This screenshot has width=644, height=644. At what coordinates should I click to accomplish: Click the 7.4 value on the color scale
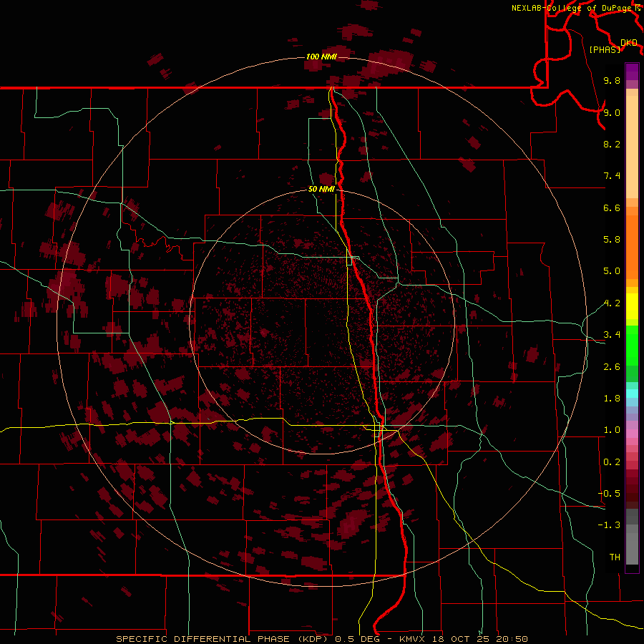coord(612,176)
